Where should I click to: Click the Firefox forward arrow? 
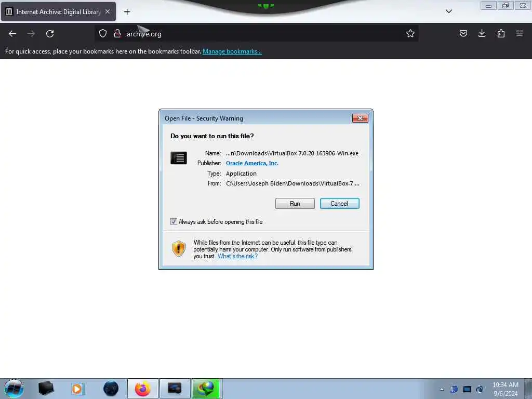pos(31,34)
